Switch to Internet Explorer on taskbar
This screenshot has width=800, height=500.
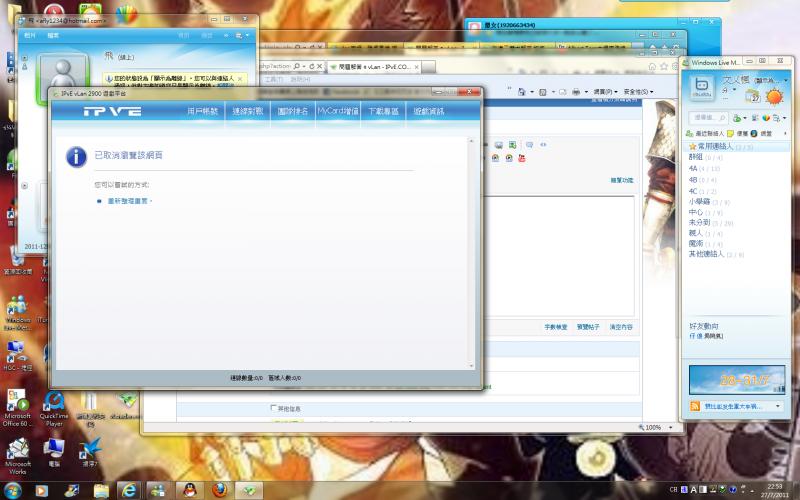coord(129,491)
